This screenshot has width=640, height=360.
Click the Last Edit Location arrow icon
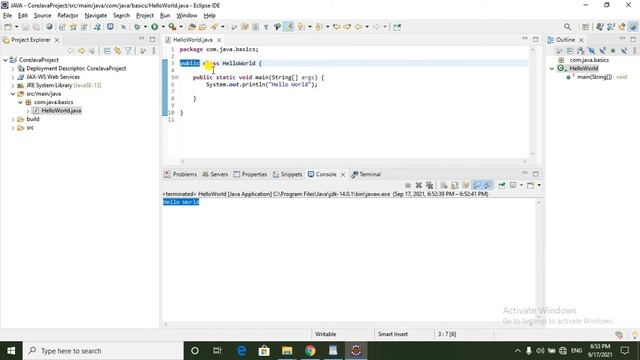[x=336, y=27]
